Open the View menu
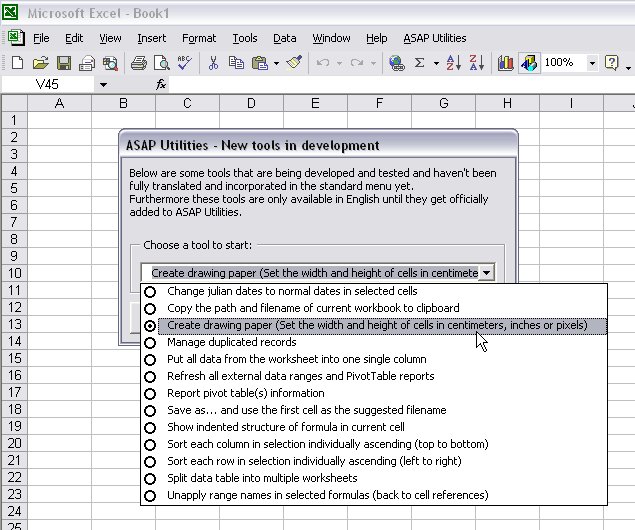Image resolution: width=635 pixels, height=530 pixels. [110, 38]
